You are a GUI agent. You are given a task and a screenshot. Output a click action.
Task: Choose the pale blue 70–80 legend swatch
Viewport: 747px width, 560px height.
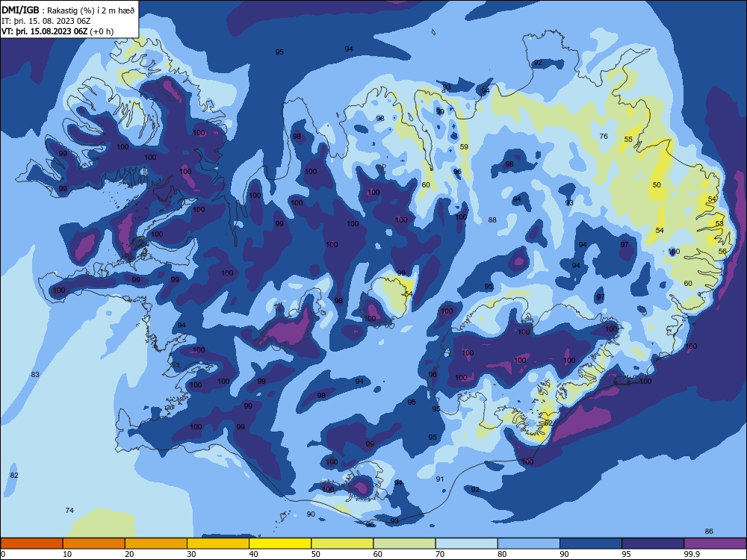(x=466, y=544)
